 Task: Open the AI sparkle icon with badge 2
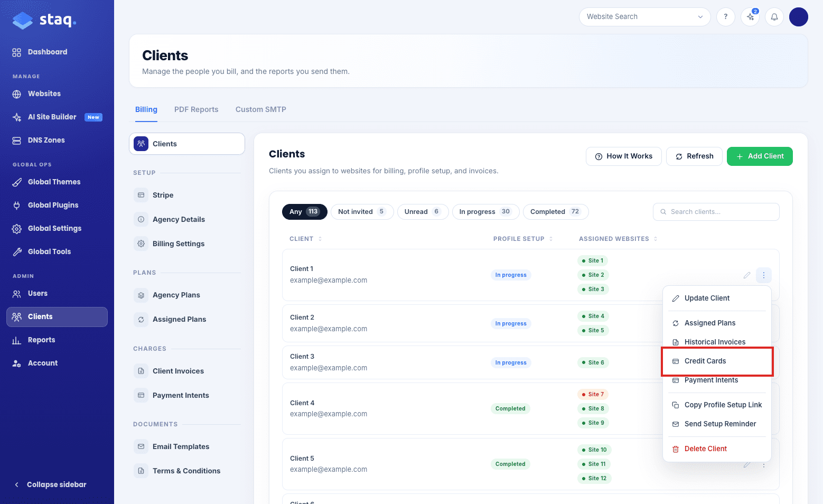point(750,17)
